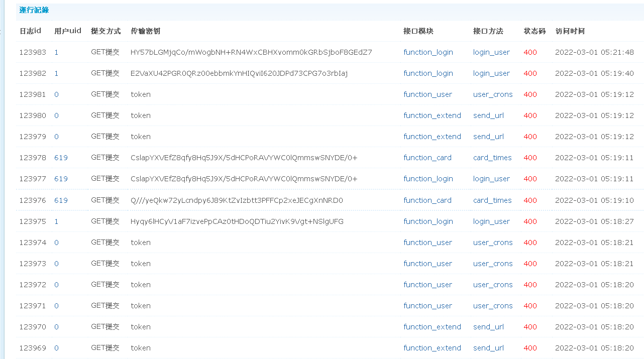Open function_extend link in log 123979 row
644x359 pixels.
click(x=432, y=137)
